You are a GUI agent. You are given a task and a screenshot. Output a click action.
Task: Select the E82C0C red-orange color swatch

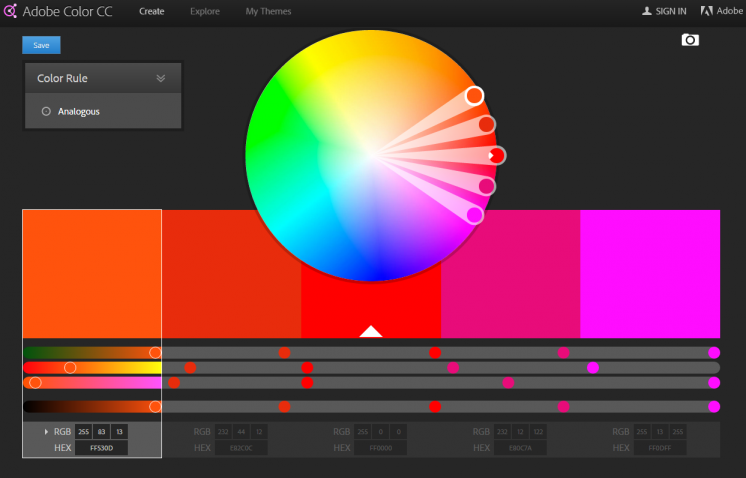coord(231,274)
